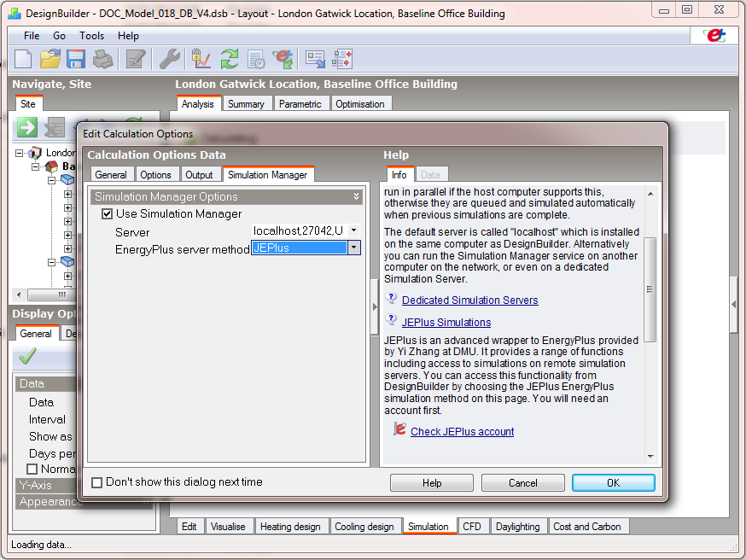The width and height of the screenshot is (746, 560).
Task: Open the JEPlus Simulations link
Action: pyautogui.click(x=446, y=322)
